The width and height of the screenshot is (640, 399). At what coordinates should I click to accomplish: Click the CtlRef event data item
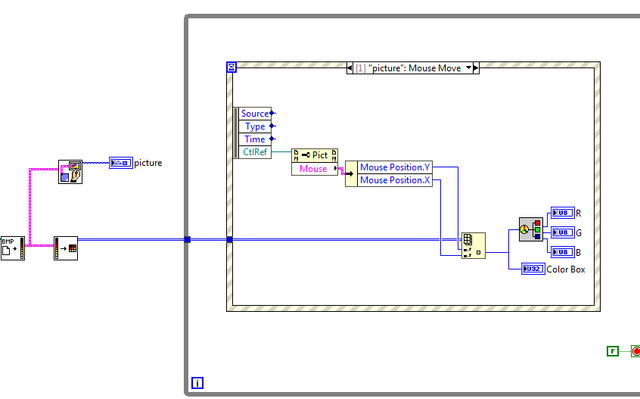255,152
